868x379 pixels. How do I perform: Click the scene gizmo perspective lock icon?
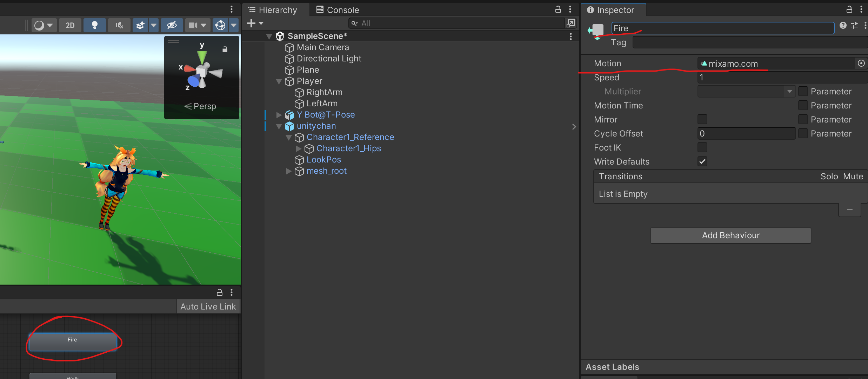click(225, 49)
